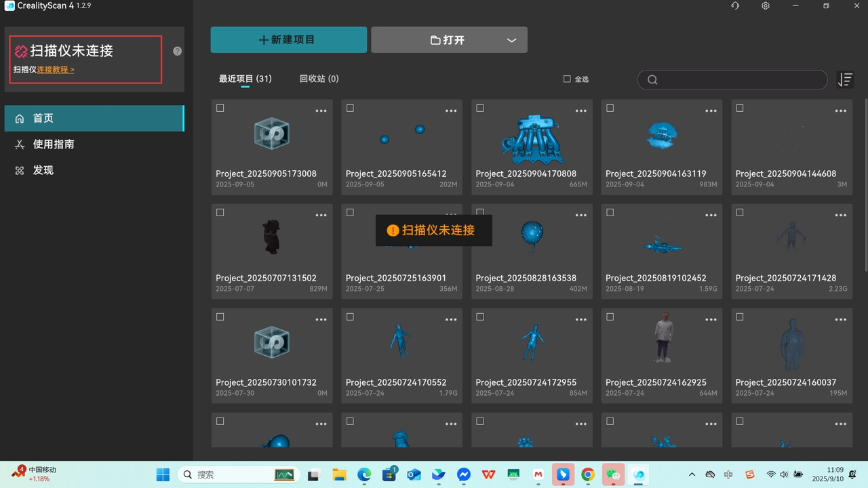Open more options for Project_20250905173008
Image resolution: width=868 pixels, height=488 pixels.
(x=321, y=110)
